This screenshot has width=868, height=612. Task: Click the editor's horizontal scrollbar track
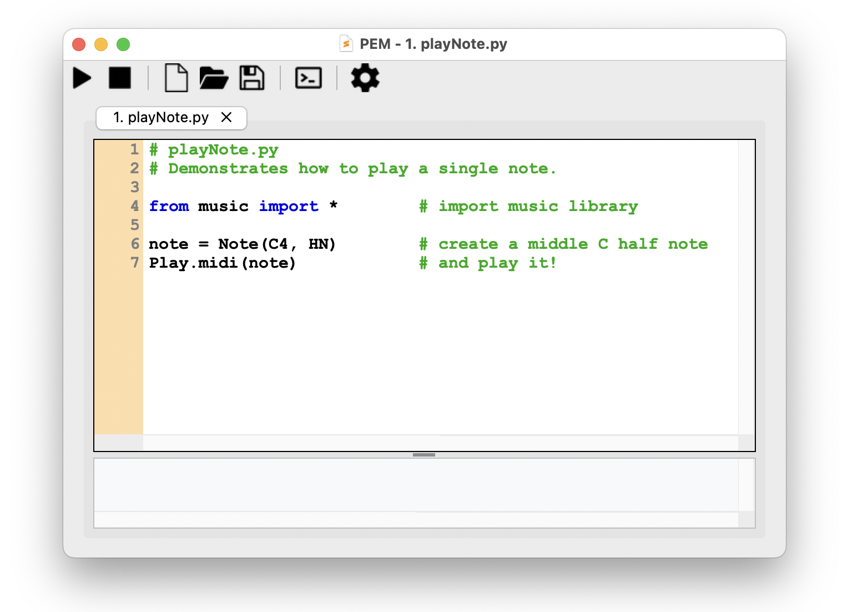click(x=441, y=443)
